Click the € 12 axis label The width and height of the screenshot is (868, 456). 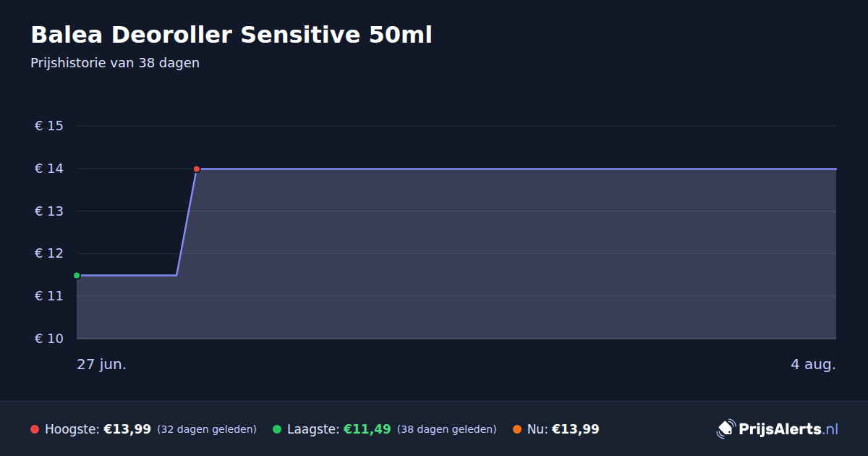pos(49,253)
